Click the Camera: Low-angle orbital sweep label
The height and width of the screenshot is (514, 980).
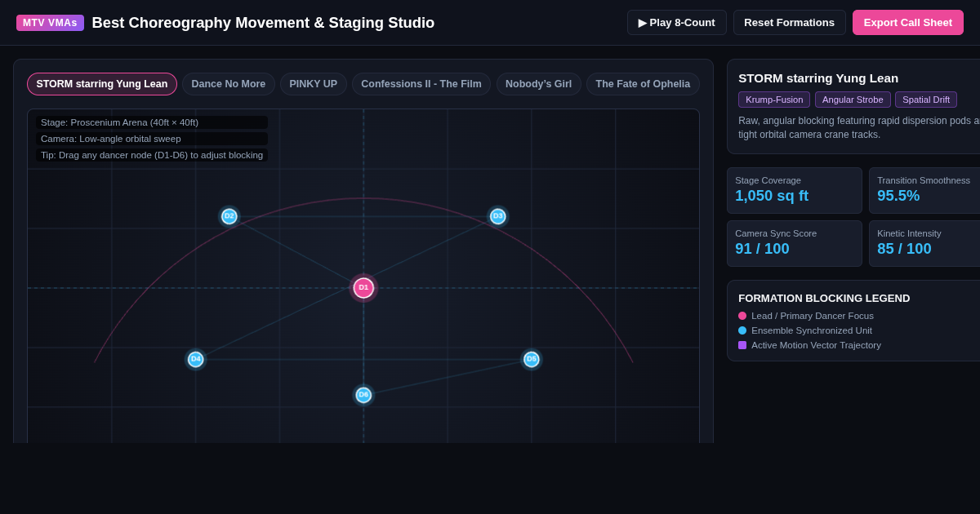point(152,139)
